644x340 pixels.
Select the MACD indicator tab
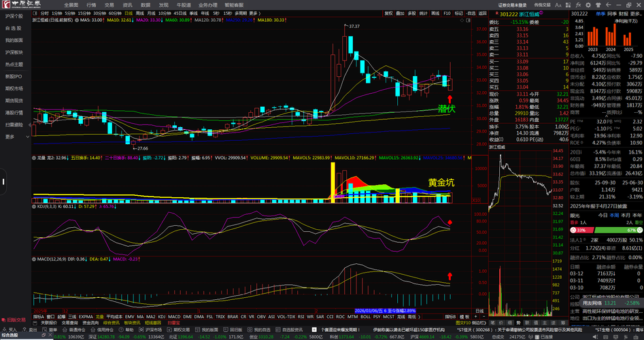(174, 317)
